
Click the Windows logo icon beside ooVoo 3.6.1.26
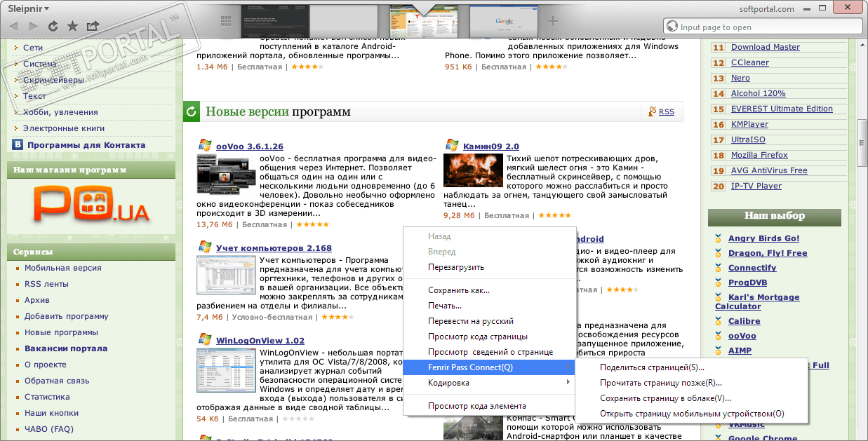click(x=205, y=145)
